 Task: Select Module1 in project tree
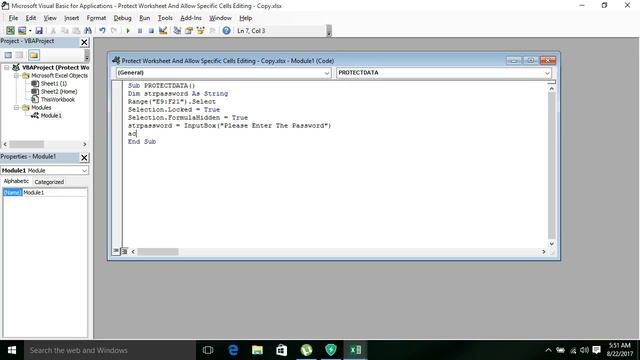(51, 116)
